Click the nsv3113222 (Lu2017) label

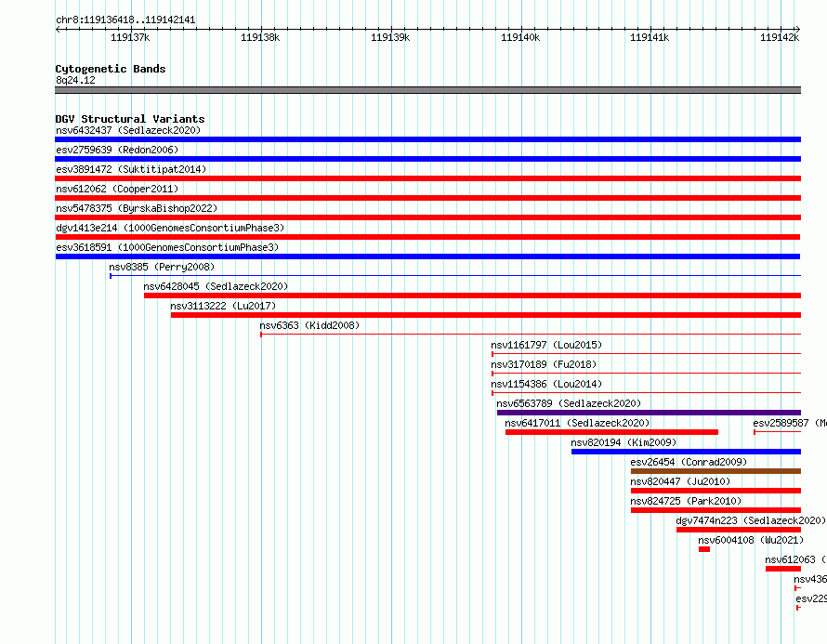tap(223, 306)
